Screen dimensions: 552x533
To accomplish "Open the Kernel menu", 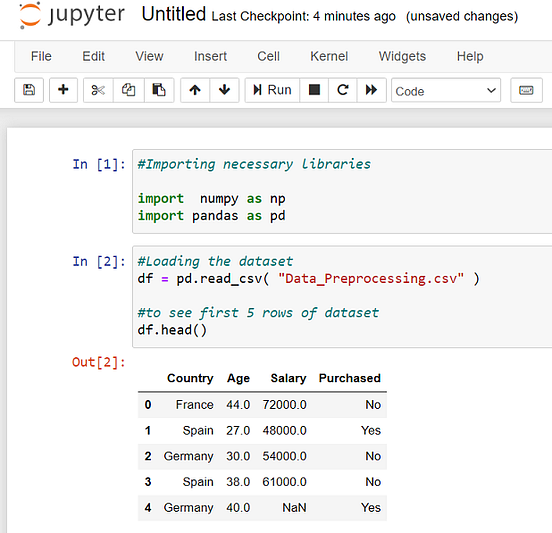I will 329,56.
